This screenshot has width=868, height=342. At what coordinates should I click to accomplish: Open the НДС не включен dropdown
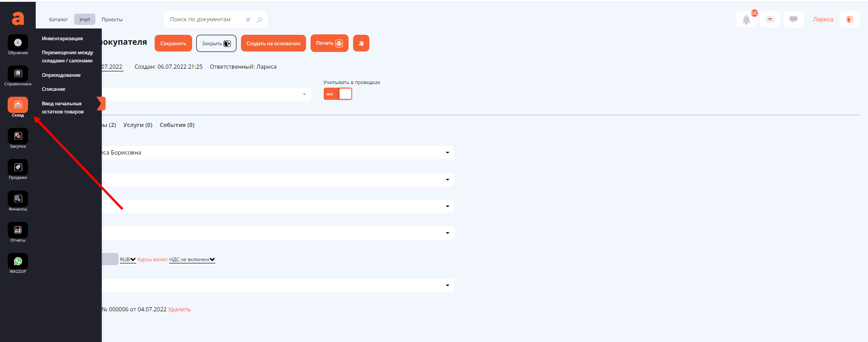pyautogui.click(x=192, y=260)
